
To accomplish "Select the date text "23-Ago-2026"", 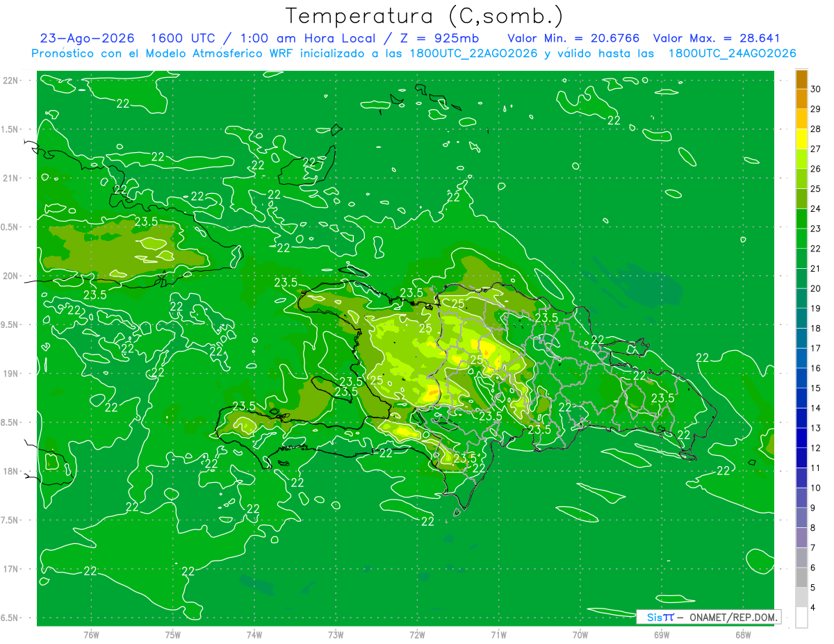I will 87,38.
